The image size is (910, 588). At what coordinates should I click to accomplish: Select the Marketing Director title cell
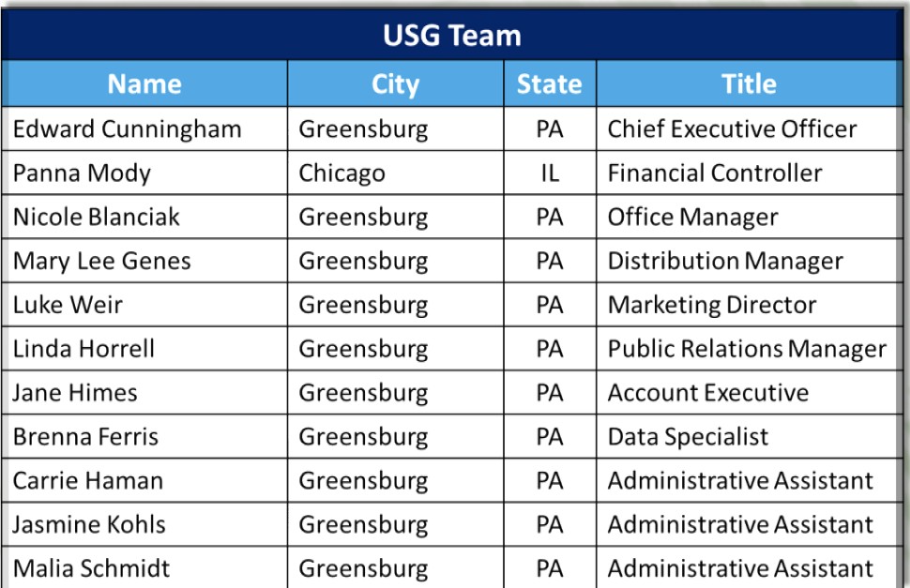tap(712, 305)
